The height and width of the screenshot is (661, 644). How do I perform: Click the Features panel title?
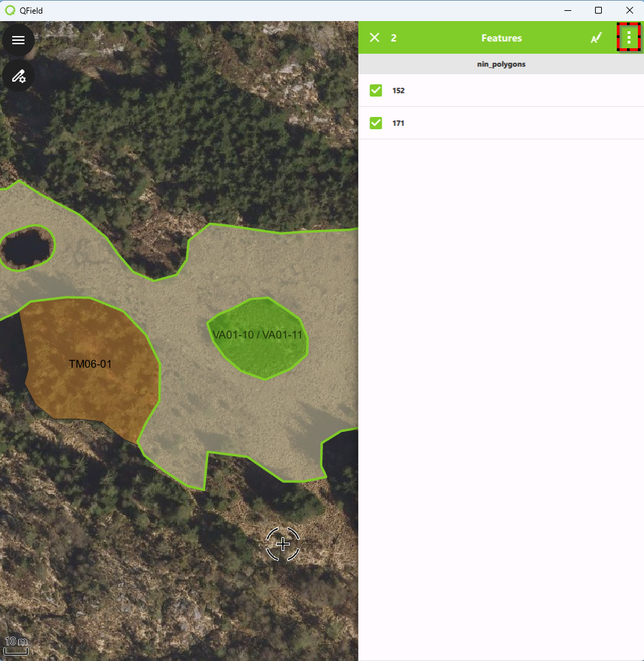click(501, 38)
